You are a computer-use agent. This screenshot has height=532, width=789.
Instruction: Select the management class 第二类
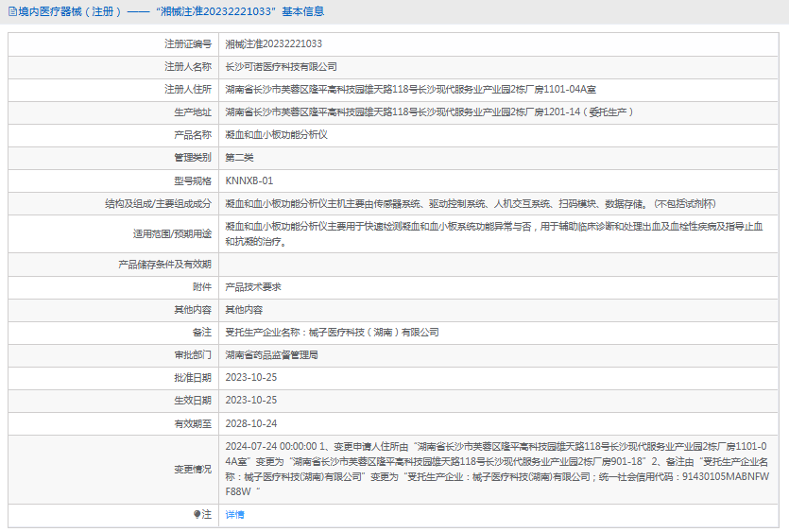point(239,158)
